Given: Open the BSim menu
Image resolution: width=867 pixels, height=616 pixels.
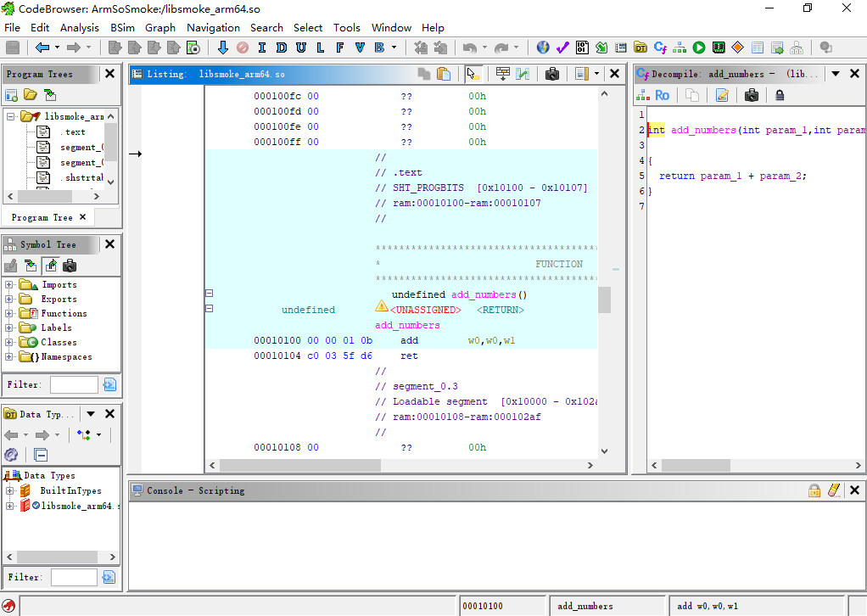Looking at the screenshot, I should pos(122,28).
